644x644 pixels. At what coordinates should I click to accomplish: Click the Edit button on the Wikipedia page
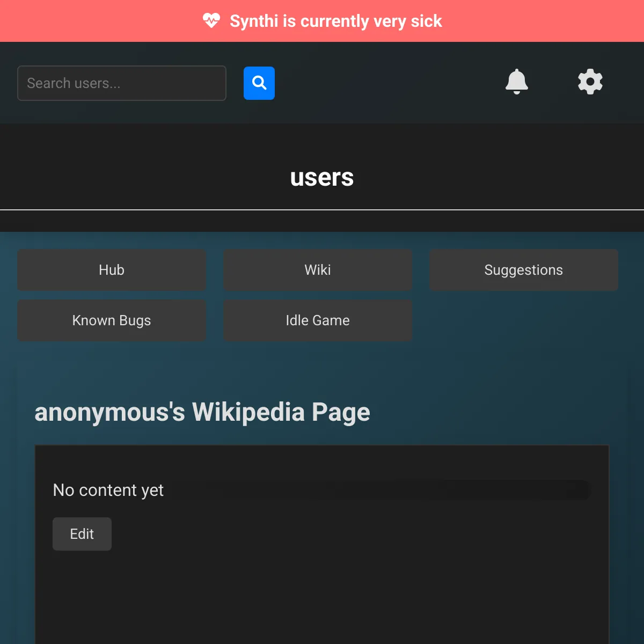coord(82,533)
